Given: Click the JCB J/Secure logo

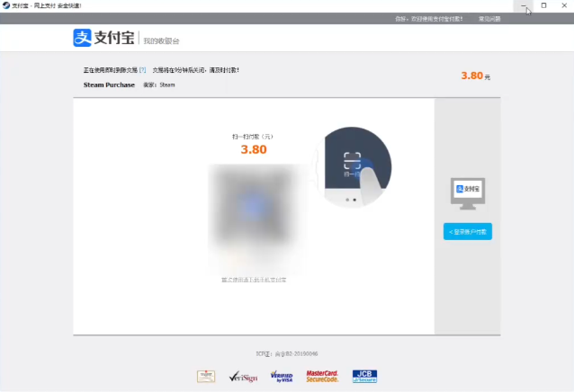Looking at the screenshot, I should tap(364, 377).
